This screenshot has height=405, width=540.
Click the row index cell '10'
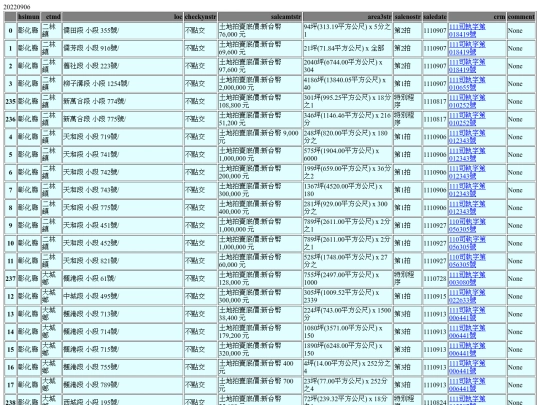coord(10,243)
